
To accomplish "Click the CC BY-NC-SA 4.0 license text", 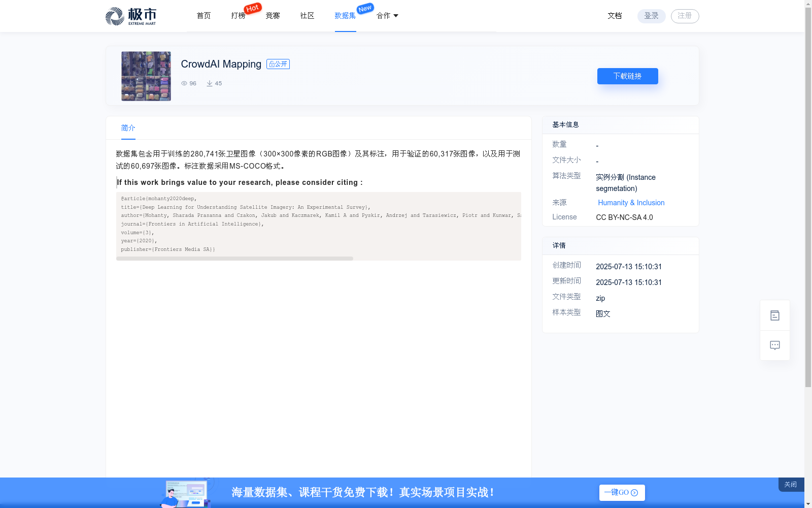I will [x=624, y=217].
